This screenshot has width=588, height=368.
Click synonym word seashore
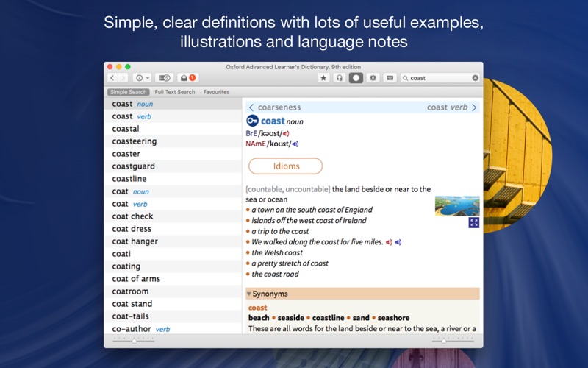(393, 318)
